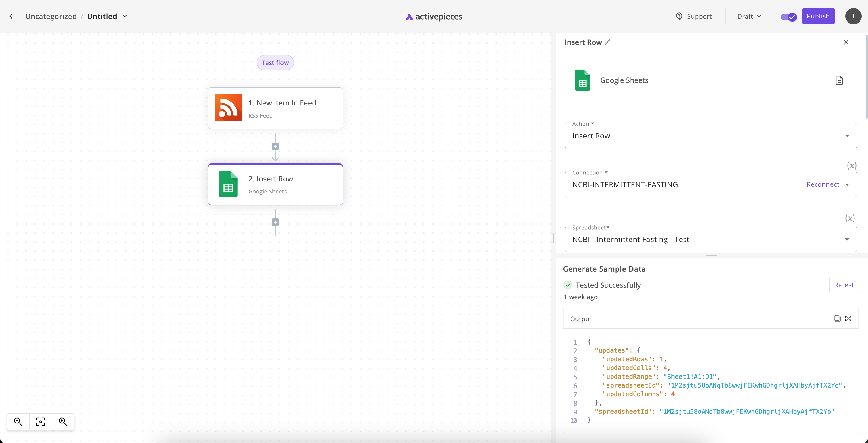Open the Draft version dropdown
Image resolution: width=868 pixels, height=443 pixels.
[x=749, y=16]
